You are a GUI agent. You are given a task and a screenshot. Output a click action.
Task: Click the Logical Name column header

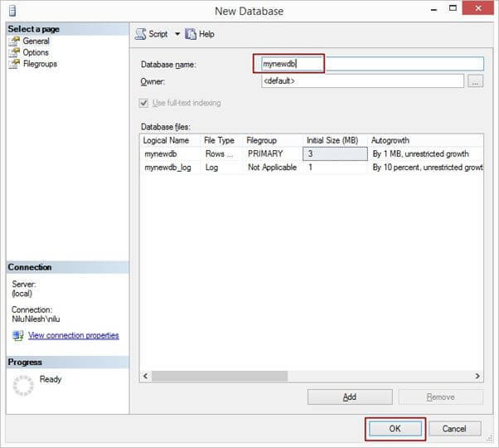point(170,140)
